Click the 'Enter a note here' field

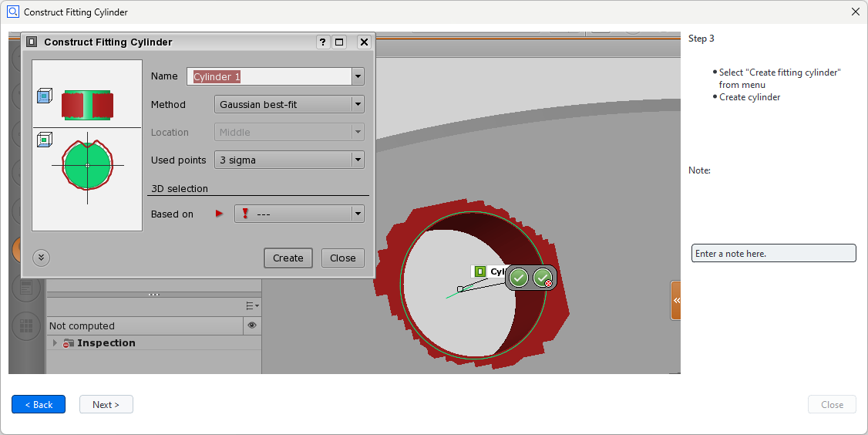click(x=773, y=253)
